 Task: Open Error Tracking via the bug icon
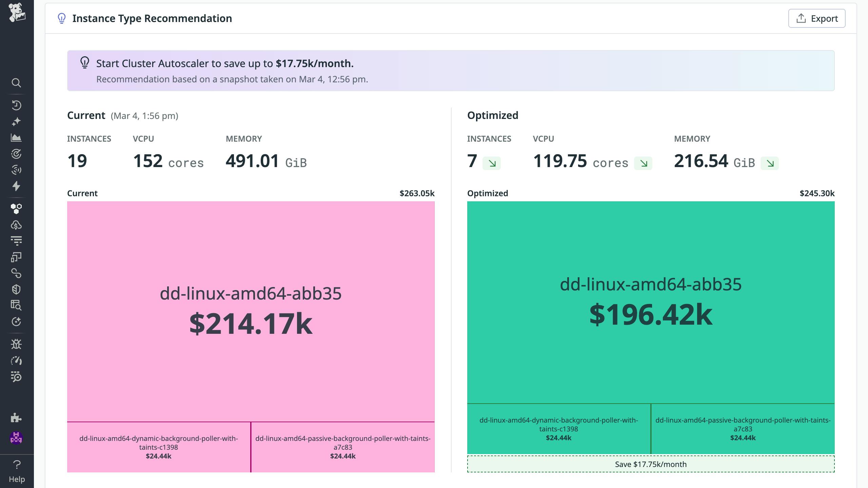(x=17, y=344)
